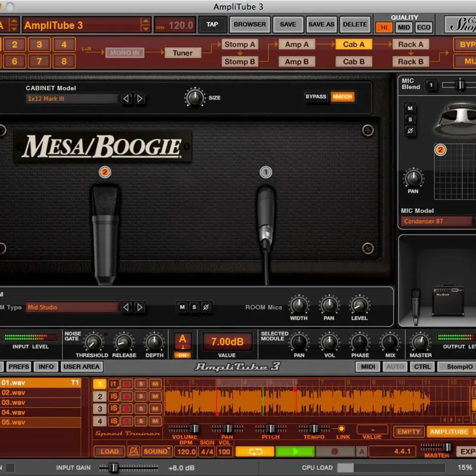Switch to the Amp A module
Screen dimensions: 476x476
(x=297, y=44)
